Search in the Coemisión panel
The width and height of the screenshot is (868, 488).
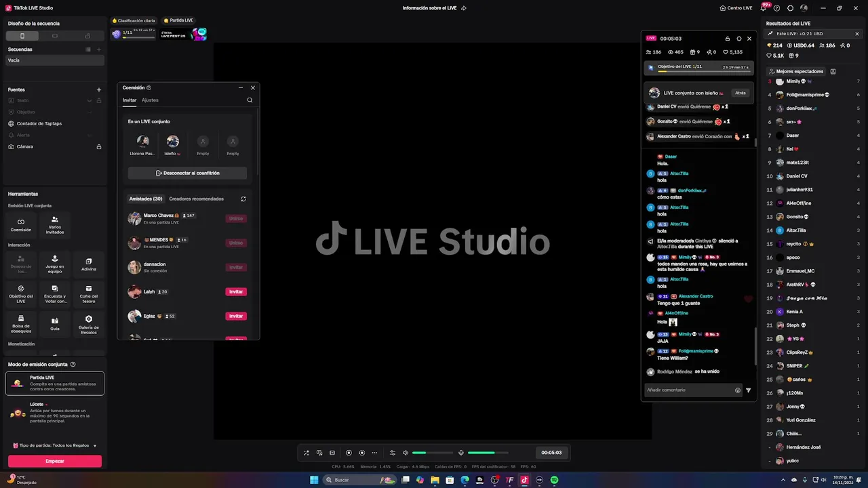coord(250,100)
